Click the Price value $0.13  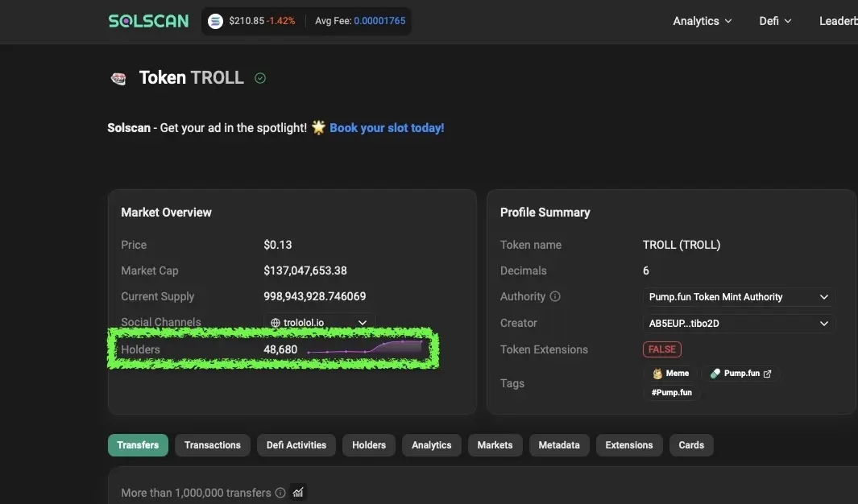[x=277, y=245]
